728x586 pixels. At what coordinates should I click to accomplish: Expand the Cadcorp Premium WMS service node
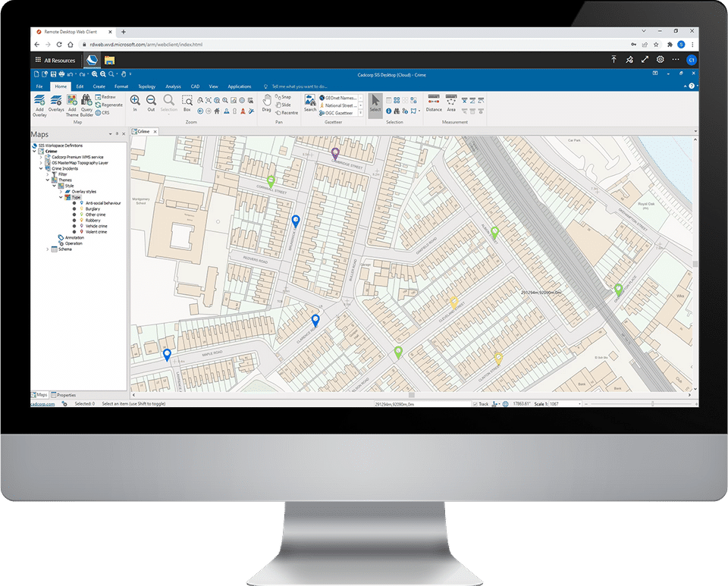41,157
